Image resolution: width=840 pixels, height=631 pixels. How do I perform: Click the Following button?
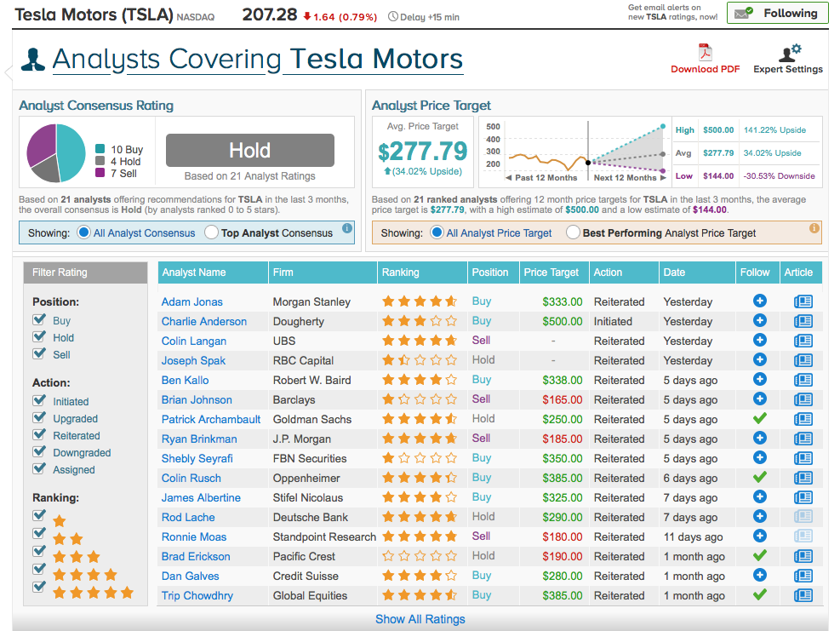coord(778,13)
